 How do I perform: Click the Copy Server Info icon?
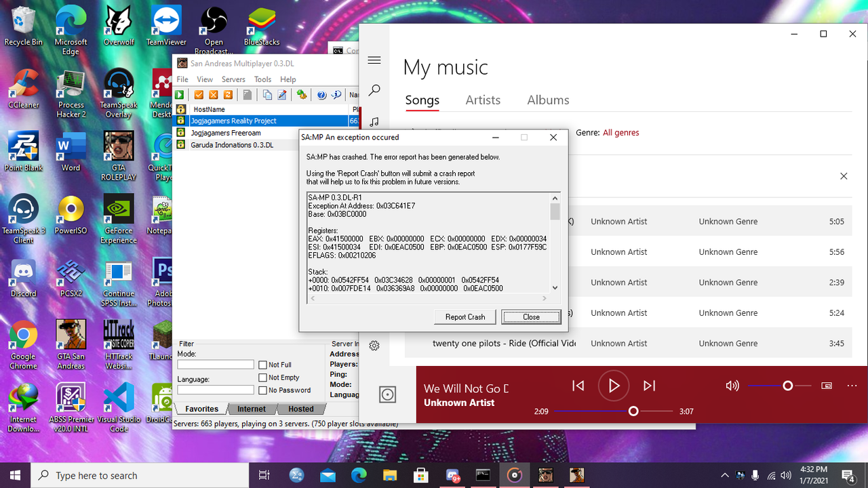click(267, 95)
